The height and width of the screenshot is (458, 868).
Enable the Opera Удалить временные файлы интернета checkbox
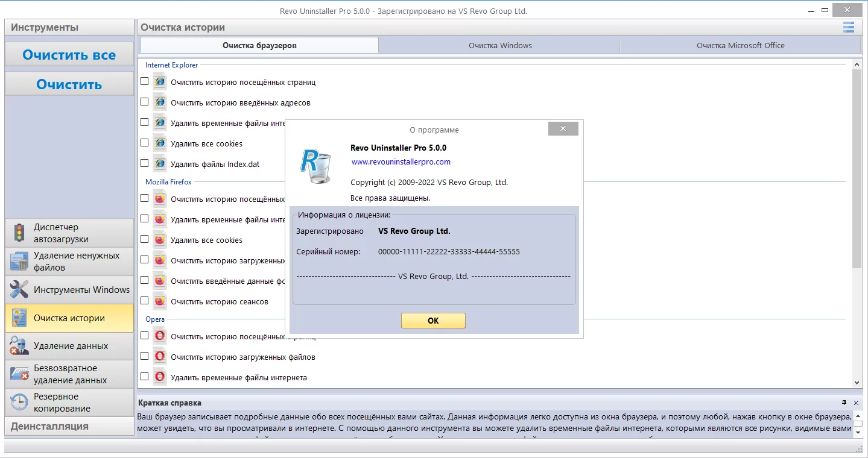click(x=145, y=376)
